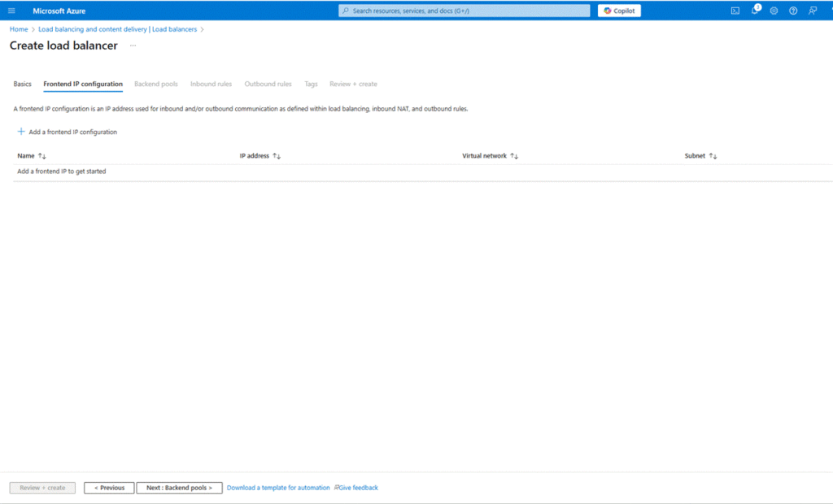Open Download a template for automation link

click(x=278, y=488)
